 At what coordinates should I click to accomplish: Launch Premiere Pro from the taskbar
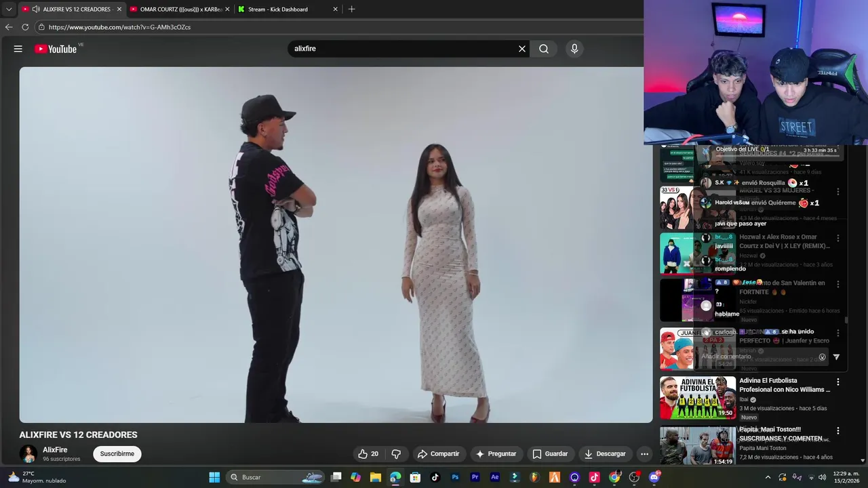click(475, 477)
